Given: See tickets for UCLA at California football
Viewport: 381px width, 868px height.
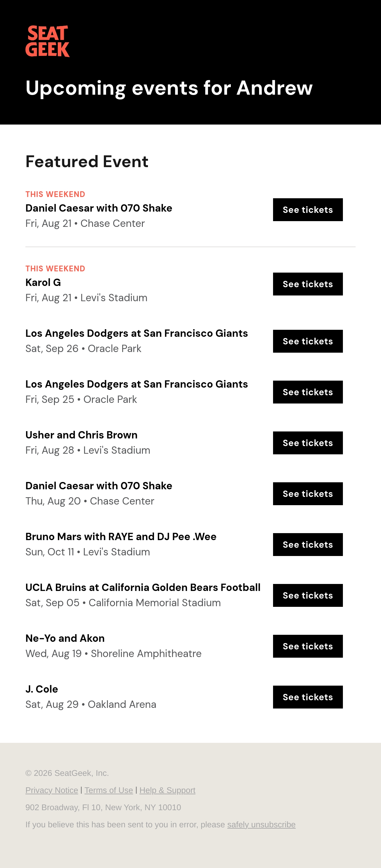Looking at the screenshot, I should tap(308, 595).
